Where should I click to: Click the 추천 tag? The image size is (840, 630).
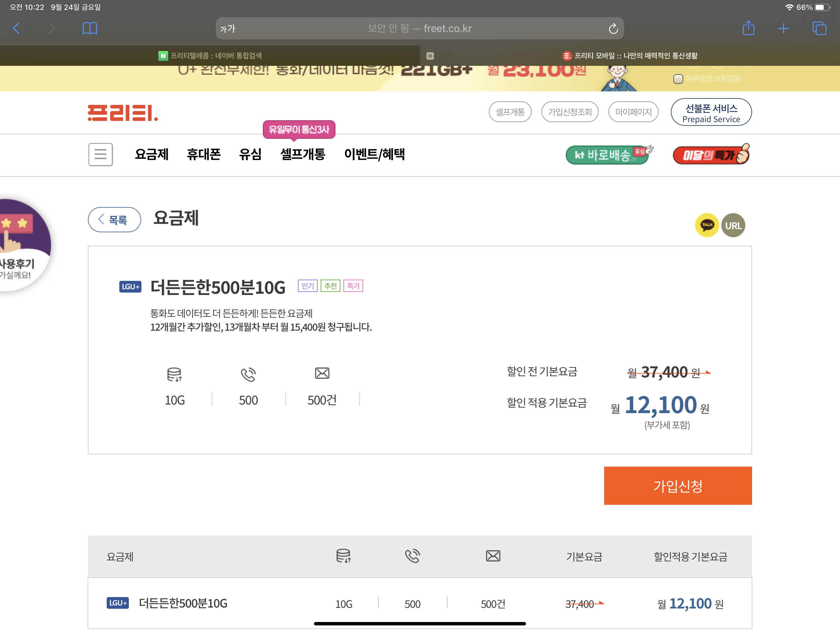[x=331, y=286]
